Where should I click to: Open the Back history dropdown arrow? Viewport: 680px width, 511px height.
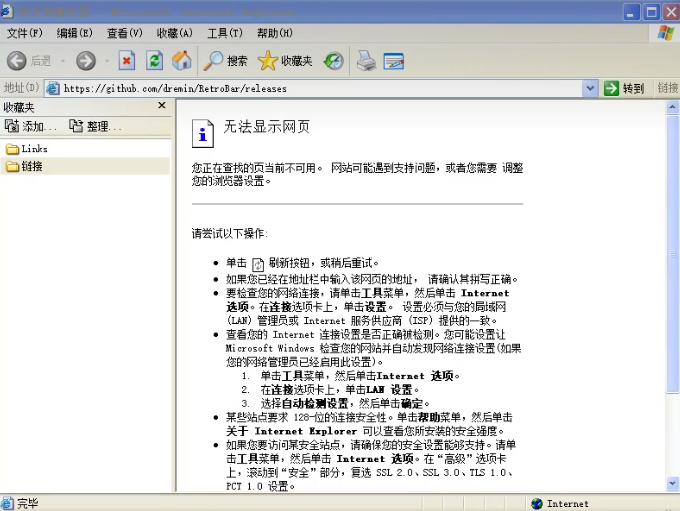(63, 61)
